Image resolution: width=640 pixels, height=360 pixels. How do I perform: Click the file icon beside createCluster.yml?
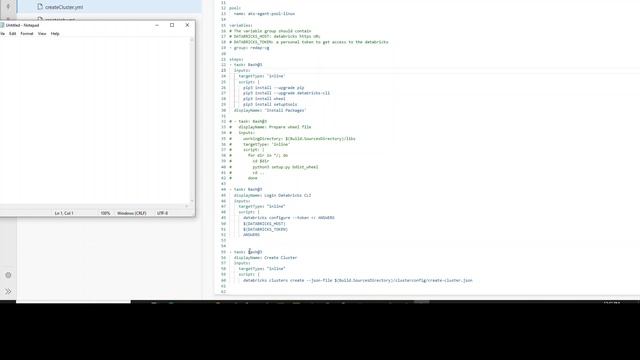tap(40, 7)
